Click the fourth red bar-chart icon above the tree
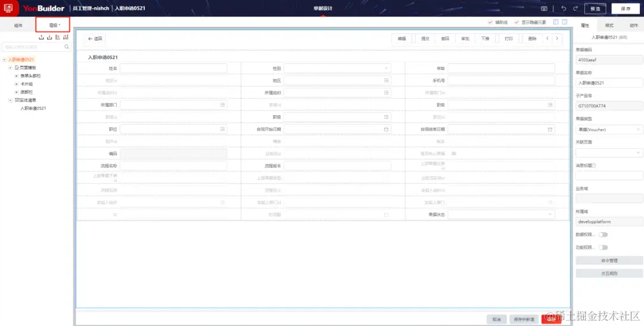 click(66, 38)
